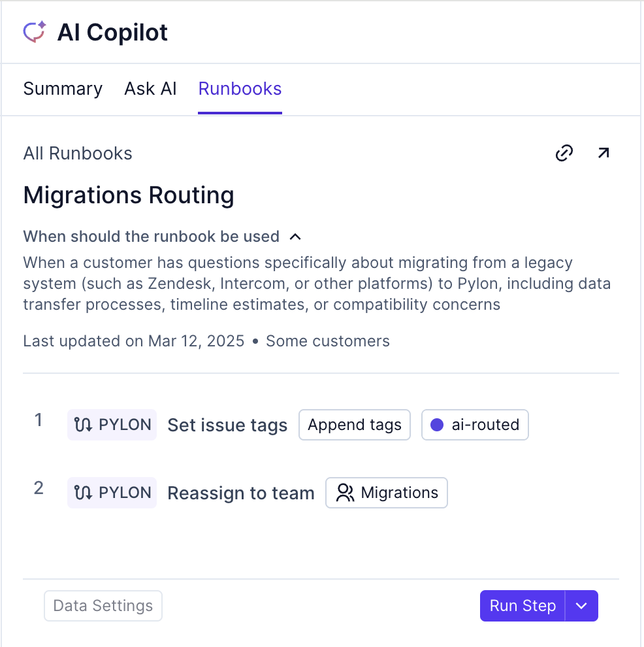The image size is (644, 647).
Task: Select the Reassign to team step
Action: pos(241,493)
